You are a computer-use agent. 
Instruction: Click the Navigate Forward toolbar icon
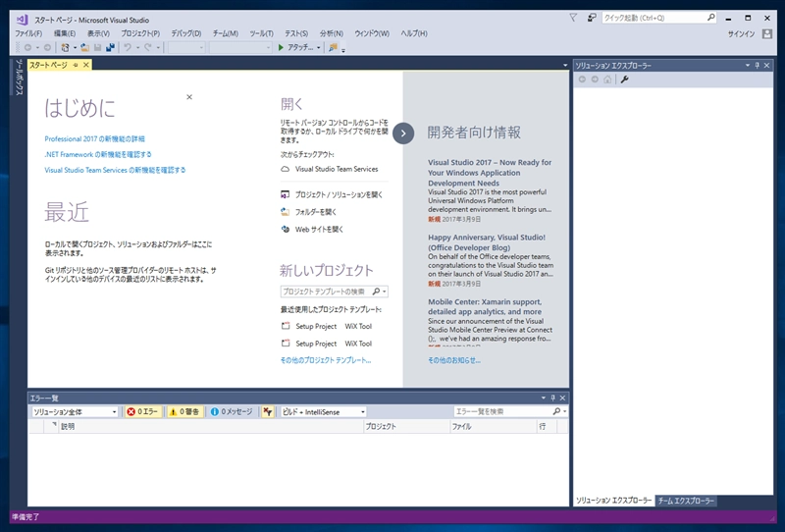click(x=47, y=47)
